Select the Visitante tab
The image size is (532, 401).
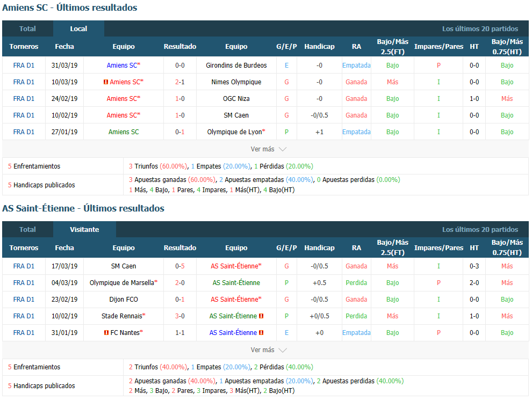[84, 229]
